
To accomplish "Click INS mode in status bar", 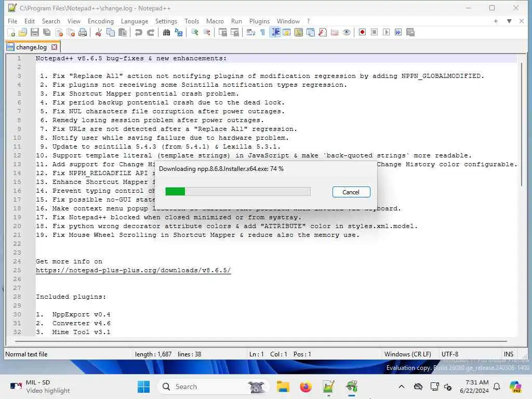I will (509, 354).
